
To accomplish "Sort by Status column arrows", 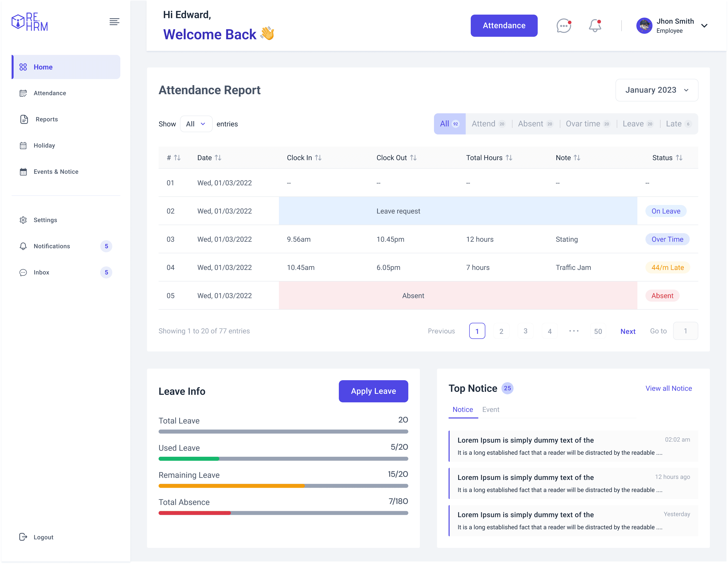I will tap(679, 158).
